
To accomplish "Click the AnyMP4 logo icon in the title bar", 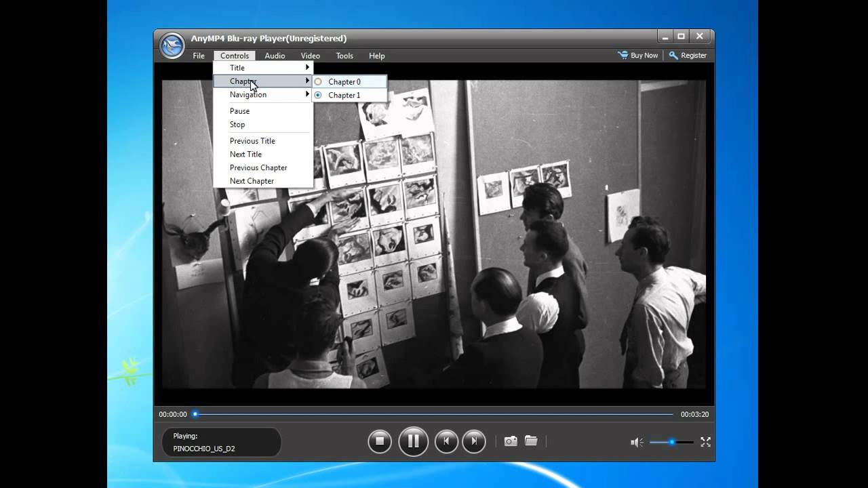I will tap(172, 45).
